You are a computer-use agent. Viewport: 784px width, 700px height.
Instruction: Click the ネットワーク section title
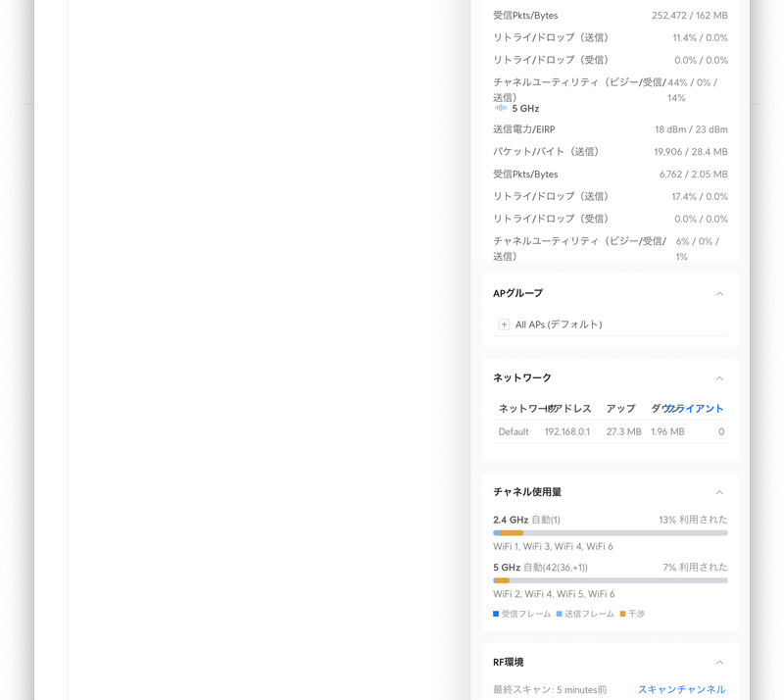[521, 378]
